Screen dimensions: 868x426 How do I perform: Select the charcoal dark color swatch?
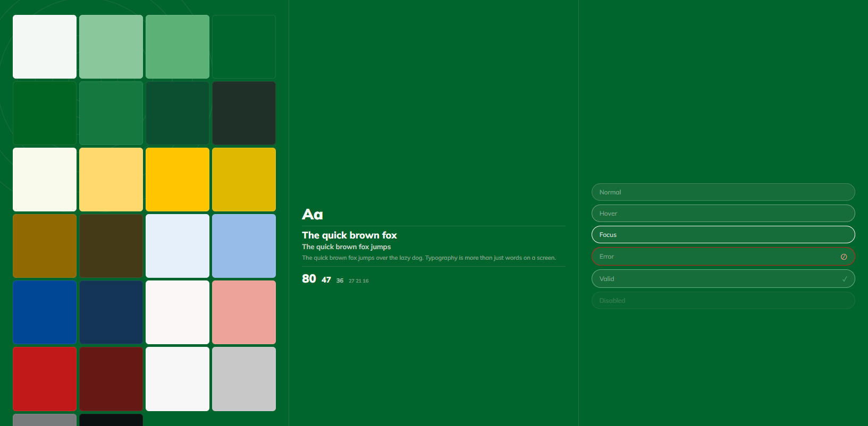click(244, 113)
